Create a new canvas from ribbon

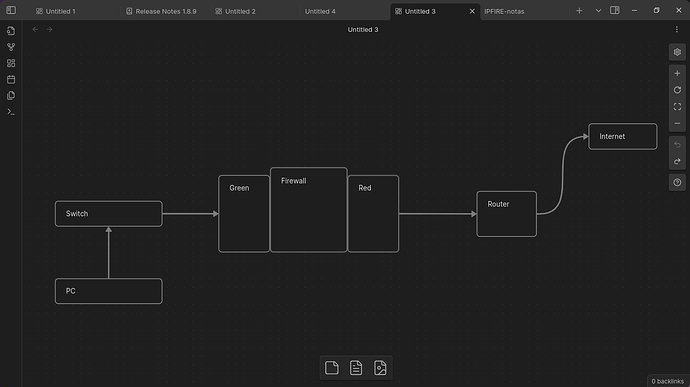coord(11,63)
